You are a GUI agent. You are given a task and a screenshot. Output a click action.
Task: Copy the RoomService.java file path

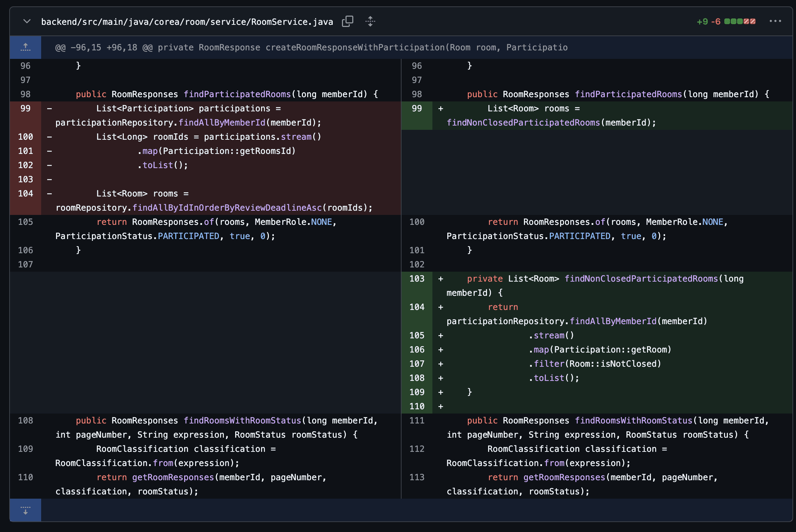[347, 21]
